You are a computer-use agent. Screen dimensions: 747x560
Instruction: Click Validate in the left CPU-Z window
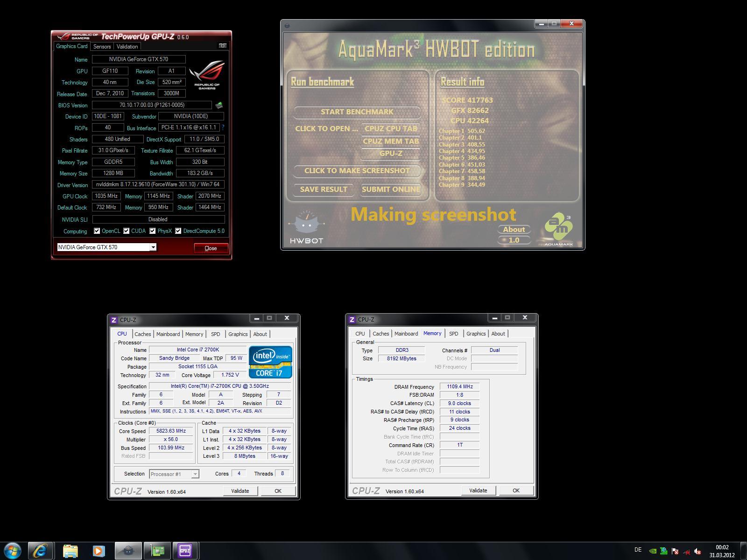pos(240,491)
